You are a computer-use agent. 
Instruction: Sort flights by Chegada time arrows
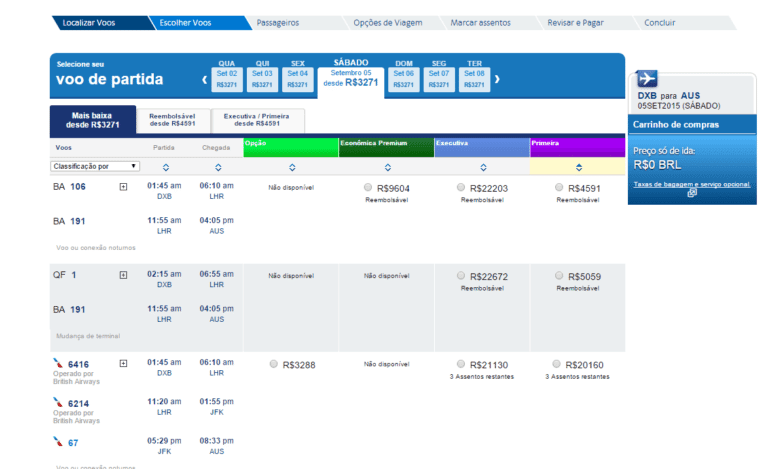216,167
